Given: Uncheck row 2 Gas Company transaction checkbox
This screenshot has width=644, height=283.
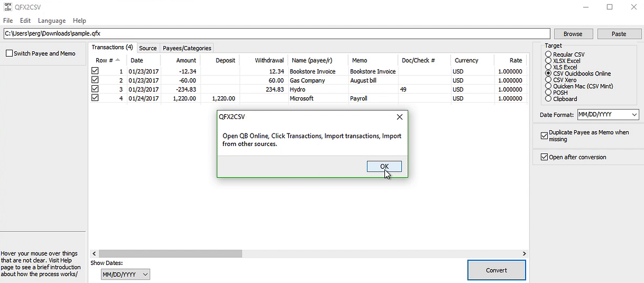Looking at the screenshot, I should 95,80.
